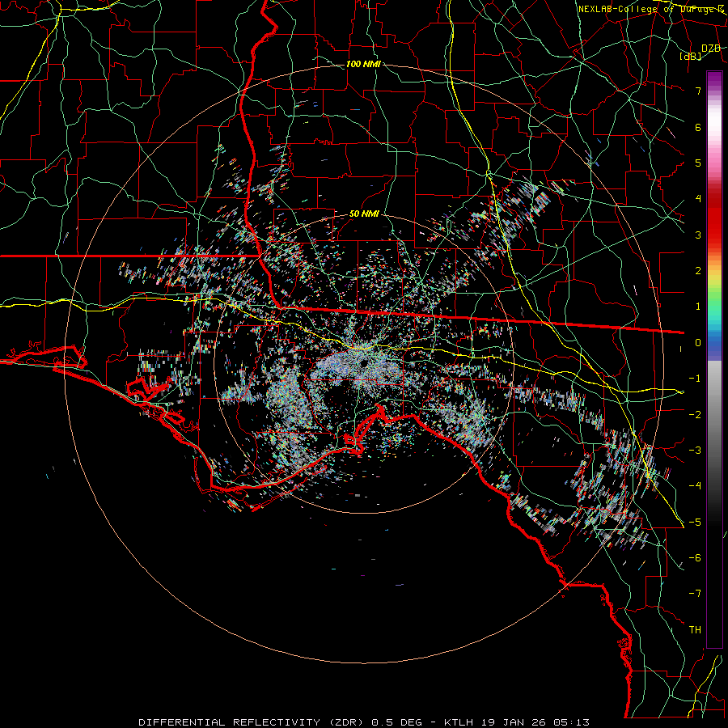Click the '0.5 DEG' elevation text
Screen dimensions: 728x728
(396, 722)
